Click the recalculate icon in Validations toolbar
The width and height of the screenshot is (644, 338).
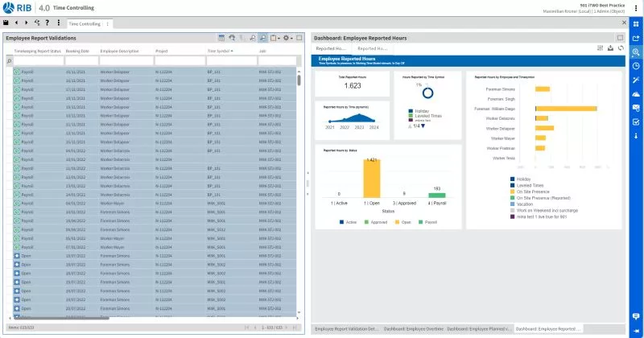[232, 38]
